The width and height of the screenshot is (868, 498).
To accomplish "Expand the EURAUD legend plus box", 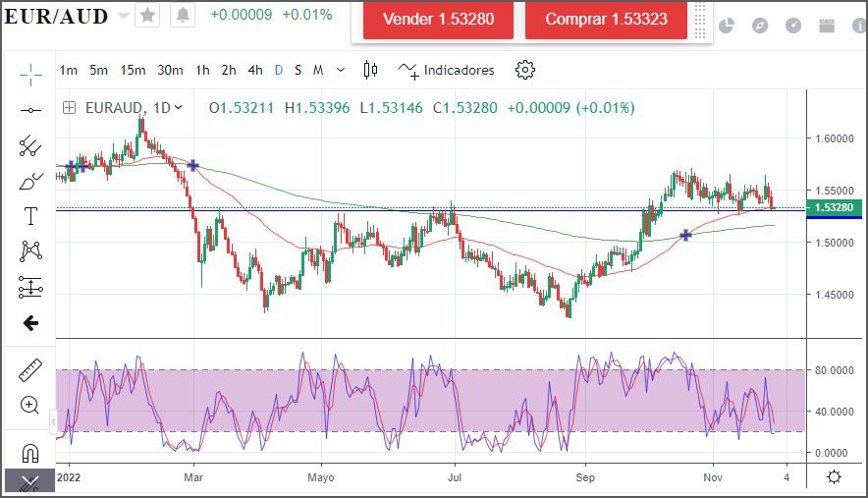I will click(x=69, y=108).
